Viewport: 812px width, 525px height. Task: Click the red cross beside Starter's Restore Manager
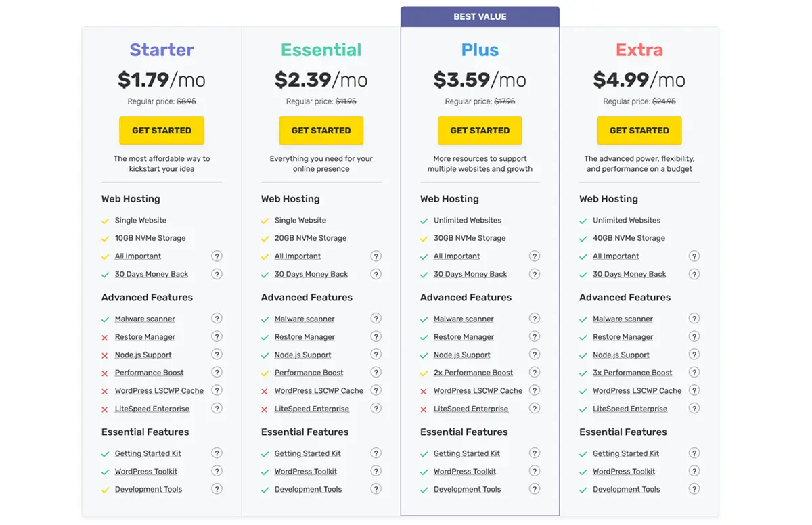(106, 336)
